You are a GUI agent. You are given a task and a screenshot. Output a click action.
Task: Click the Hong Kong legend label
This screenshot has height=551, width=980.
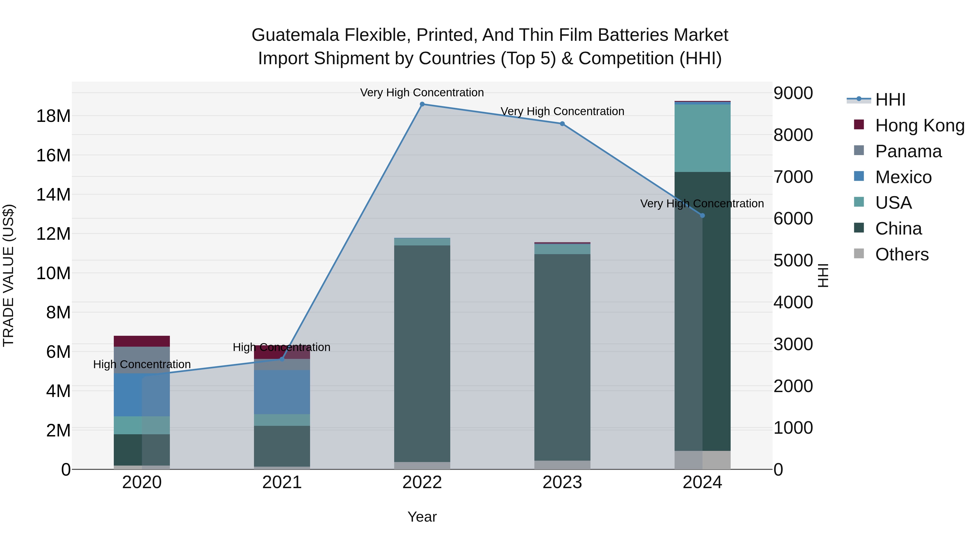click(920, 125)
